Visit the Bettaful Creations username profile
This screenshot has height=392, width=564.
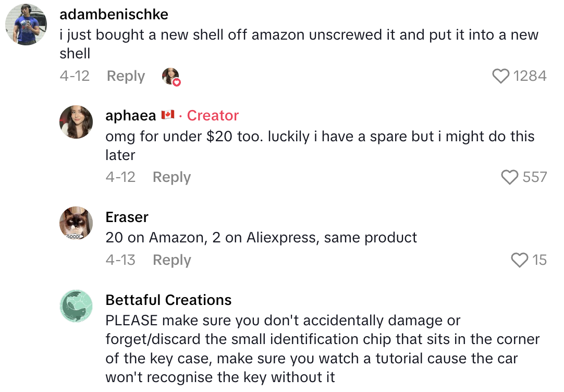(168, 300)
